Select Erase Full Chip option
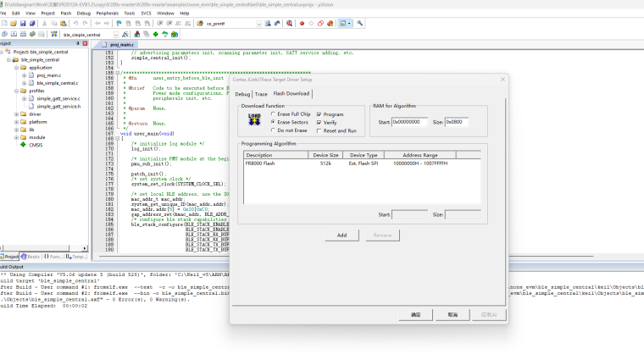Viewport: 644px width, 360px height. click(291, 114)
